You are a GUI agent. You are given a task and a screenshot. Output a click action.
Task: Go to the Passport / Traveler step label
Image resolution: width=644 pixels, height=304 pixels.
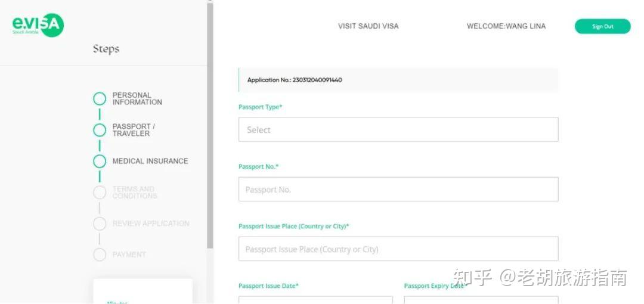pyautogui.click(x=134, y=130)
